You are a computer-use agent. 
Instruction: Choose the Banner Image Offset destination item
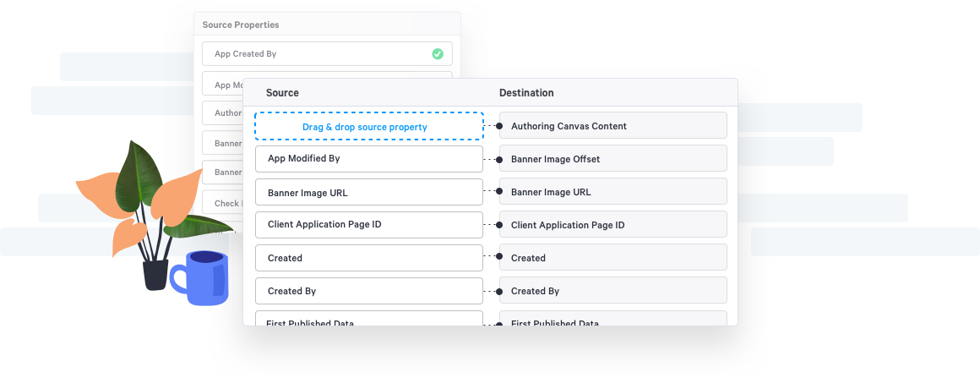[613, 158]
